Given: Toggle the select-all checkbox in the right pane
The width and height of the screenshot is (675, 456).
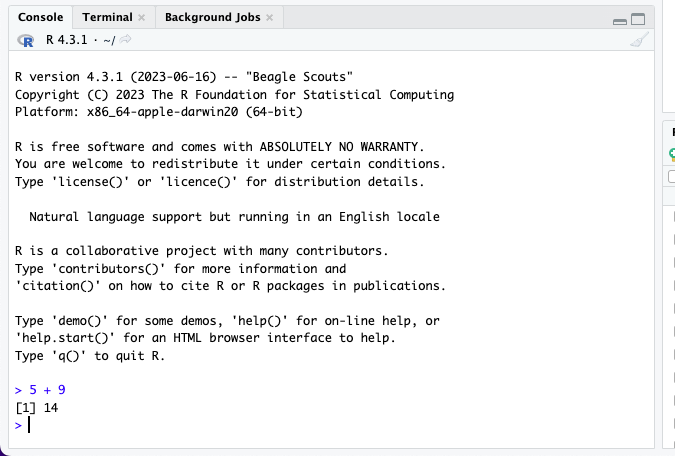Looking at the screenshot, I should pos(672,176).
